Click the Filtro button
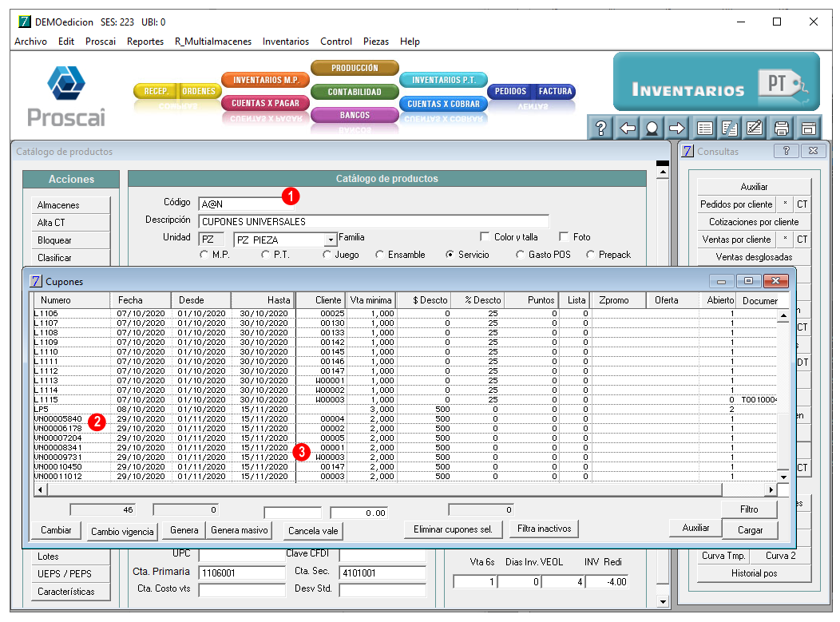 pyautogui.click(x=749, y=509)
